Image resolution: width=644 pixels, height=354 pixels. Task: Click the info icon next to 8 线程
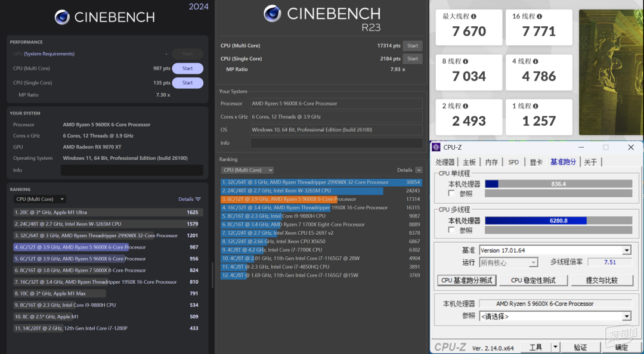tap(465, 61)
